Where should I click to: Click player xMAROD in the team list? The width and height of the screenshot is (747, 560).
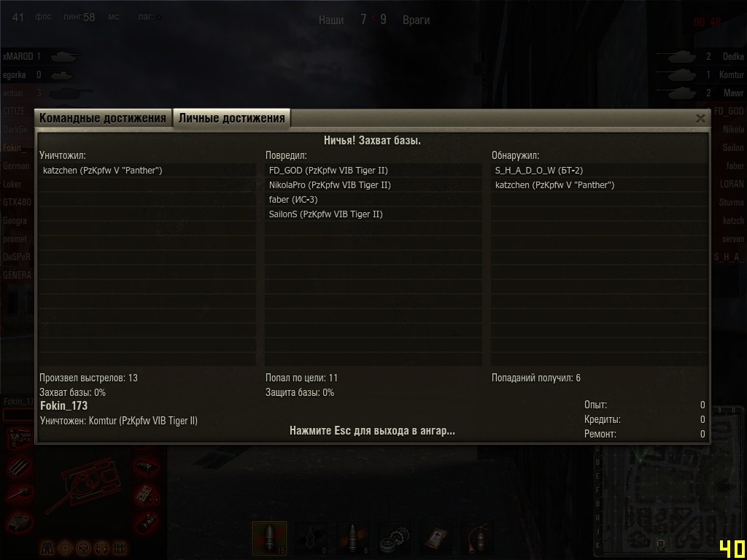click(x=18, y=56)
